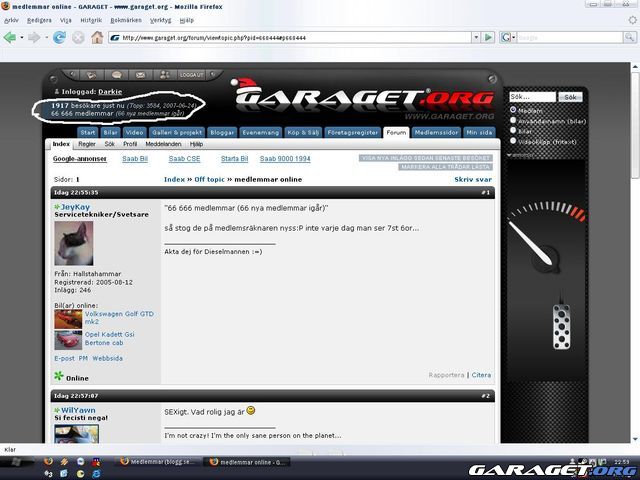
Task: Click the Firefox Back arrow
Action: [x=10, y=38]
